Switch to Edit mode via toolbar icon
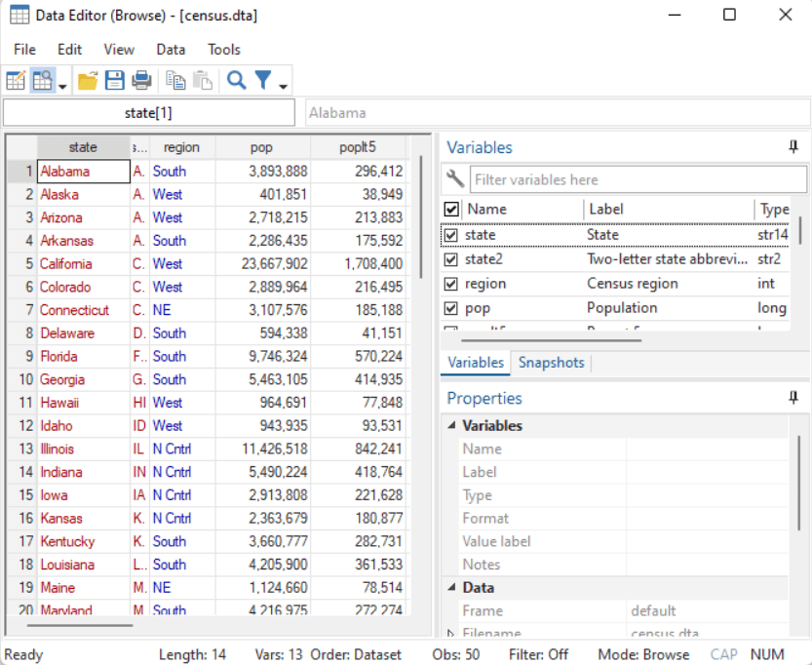 16,81
